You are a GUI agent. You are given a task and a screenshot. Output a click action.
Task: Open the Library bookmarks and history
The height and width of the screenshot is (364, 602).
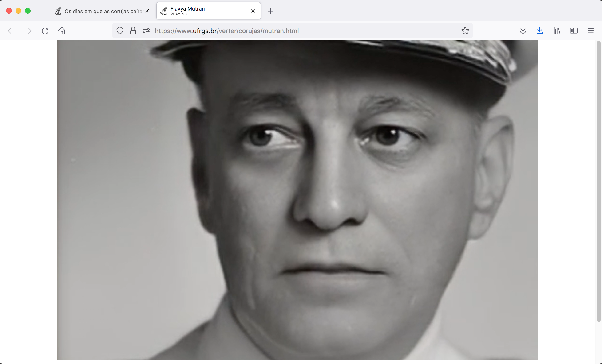(x=557, y=31)
